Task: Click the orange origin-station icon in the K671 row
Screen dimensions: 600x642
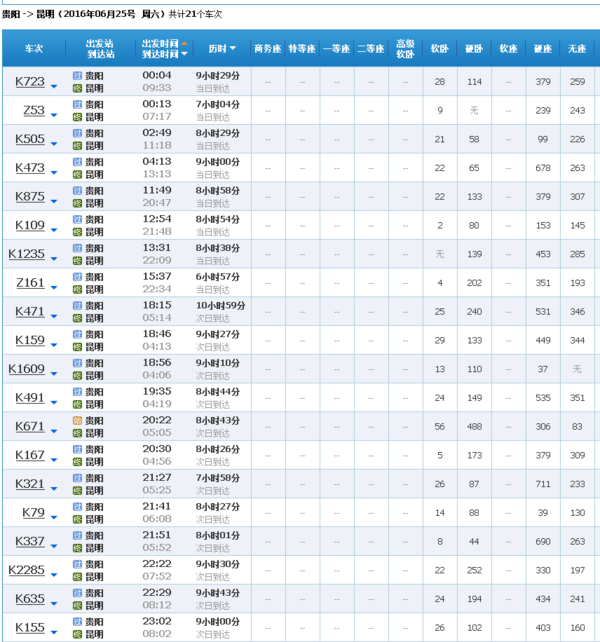Action: (x=78, y=421)
